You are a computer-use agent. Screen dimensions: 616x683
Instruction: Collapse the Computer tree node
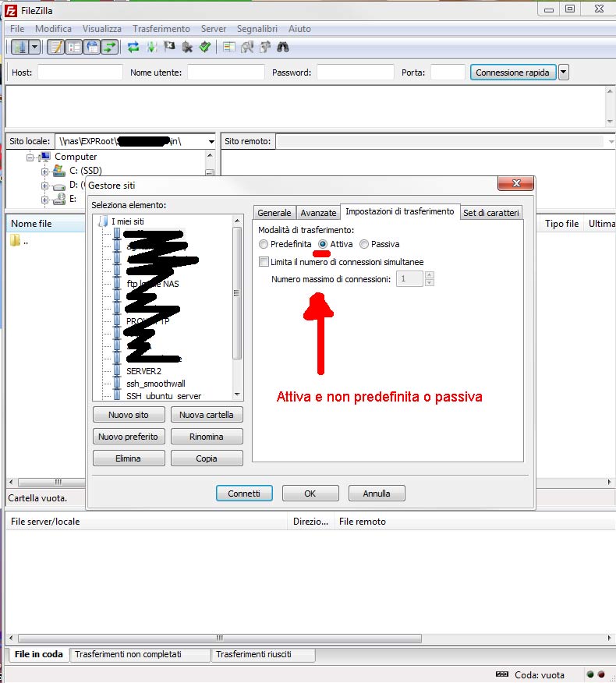point(30,157)
